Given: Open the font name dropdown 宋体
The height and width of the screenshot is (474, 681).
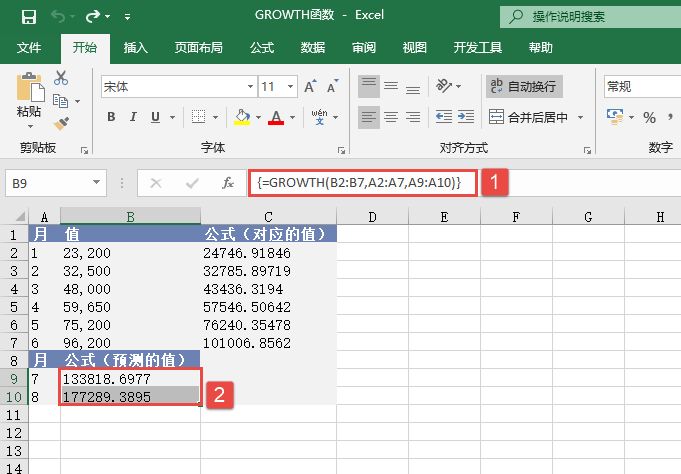Looking at the screenshot, I should click(177, 87).
